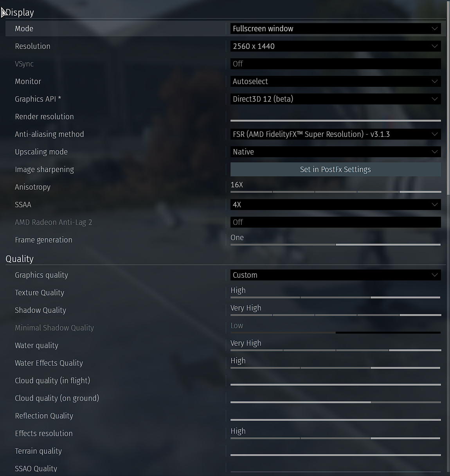The image size is (450, 476).
Task: Click the Water Effects Quality slider
Action: coord(335,368)
